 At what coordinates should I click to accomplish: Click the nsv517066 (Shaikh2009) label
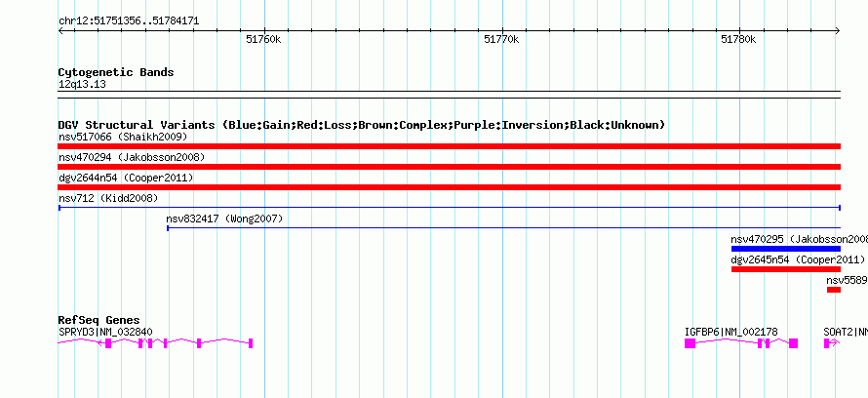click(123, 137)
